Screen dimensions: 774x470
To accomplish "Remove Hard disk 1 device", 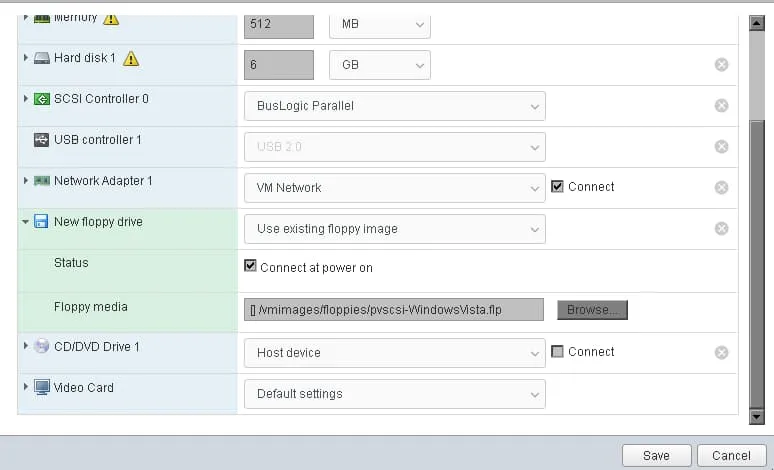I will [x=721, y=65].
